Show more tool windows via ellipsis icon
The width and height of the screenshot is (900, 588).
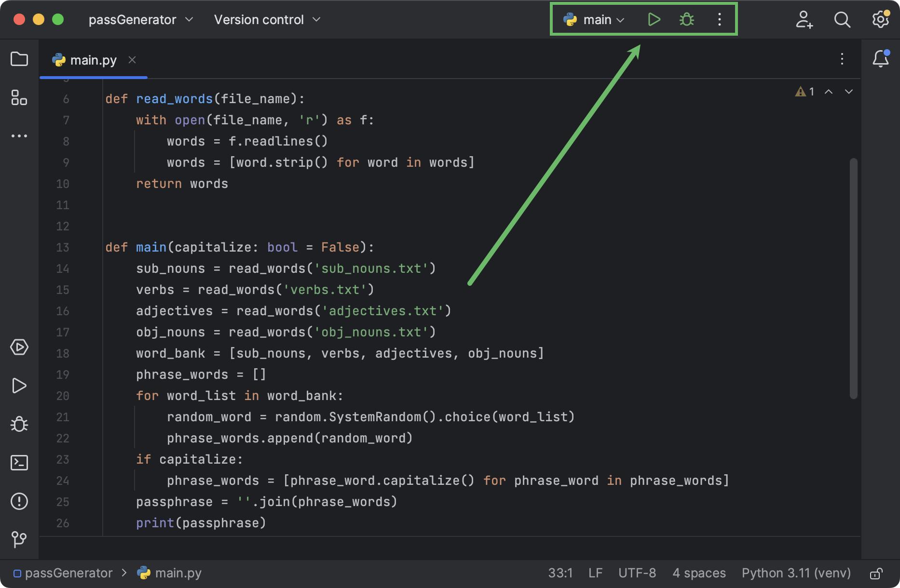pos(19,135)
